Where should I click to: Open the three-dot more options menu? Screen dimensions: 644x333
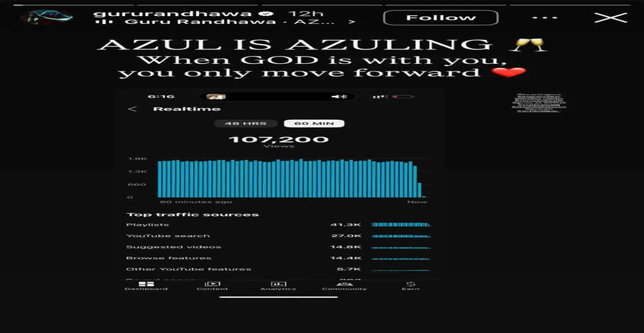click(x=545, y=18)
